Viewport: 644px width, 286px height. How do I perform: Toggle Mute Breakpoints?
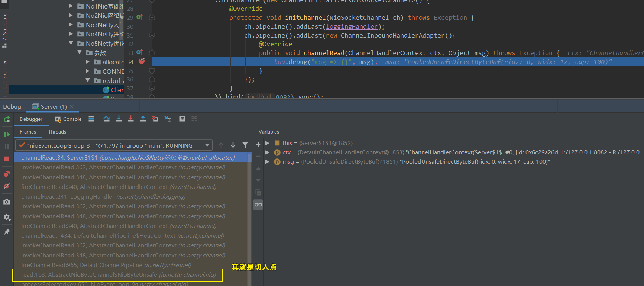(7, 186)
